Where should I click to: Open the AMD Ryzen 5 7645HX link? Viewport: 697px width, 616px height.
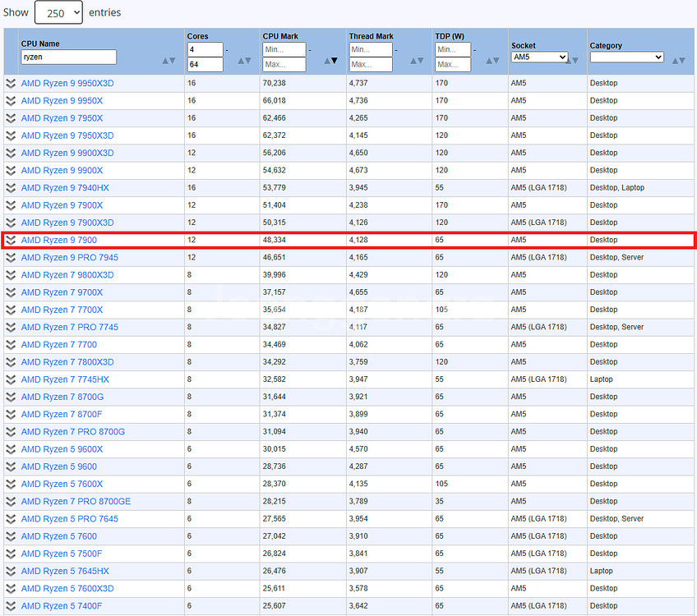coord(66,571)
